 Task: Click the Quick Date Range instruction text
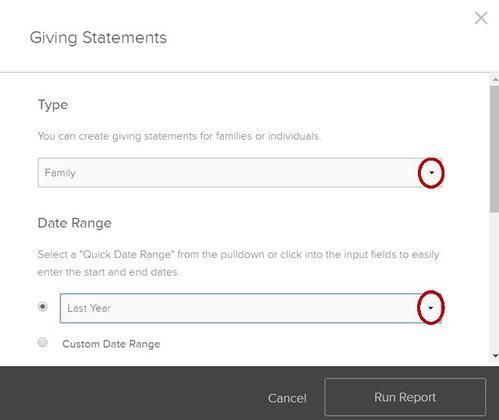[x=238, y=263]
